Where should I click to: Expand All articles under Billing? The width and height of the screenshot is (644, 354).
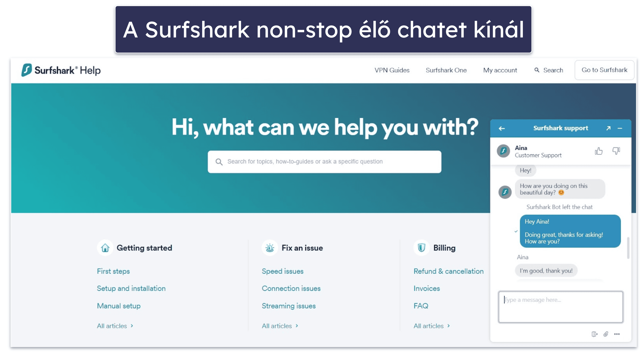[x=432, y=326]
